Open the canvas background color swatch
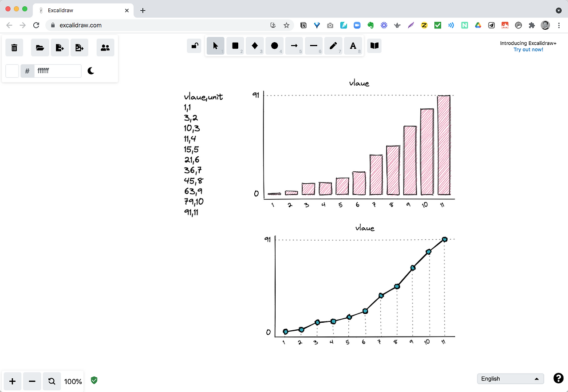The height and width of the screenshot is (392, 568). (x=12, y=71)
